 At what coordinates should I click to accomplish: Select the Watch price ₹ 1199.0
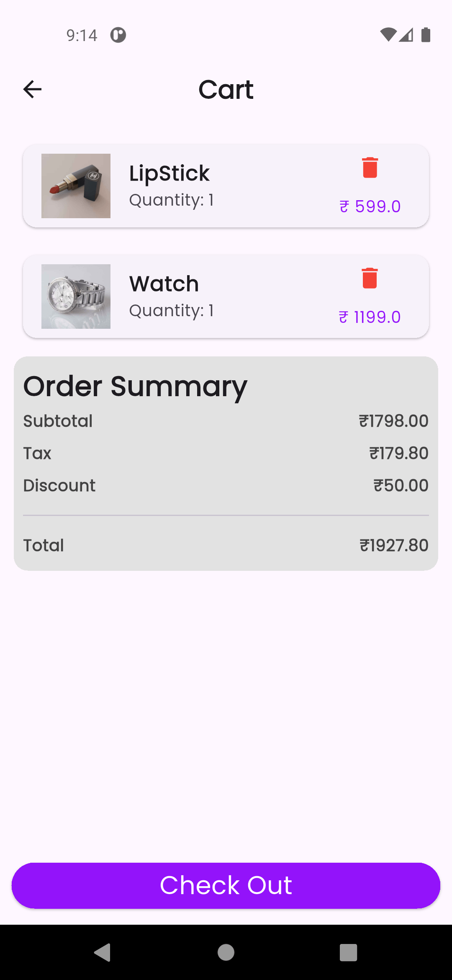(x=370, y=317)
